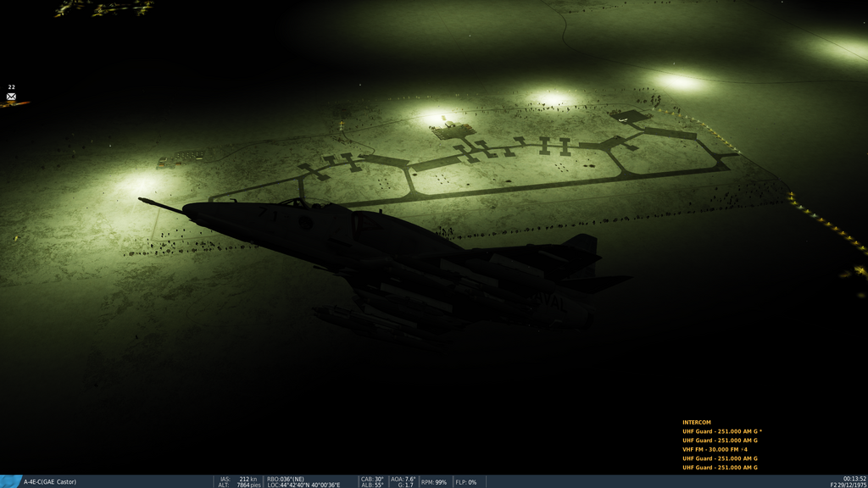868x488 pixels.
Task: Click the 00:13:52 mission clock
Action: click(x=854, y=480)
